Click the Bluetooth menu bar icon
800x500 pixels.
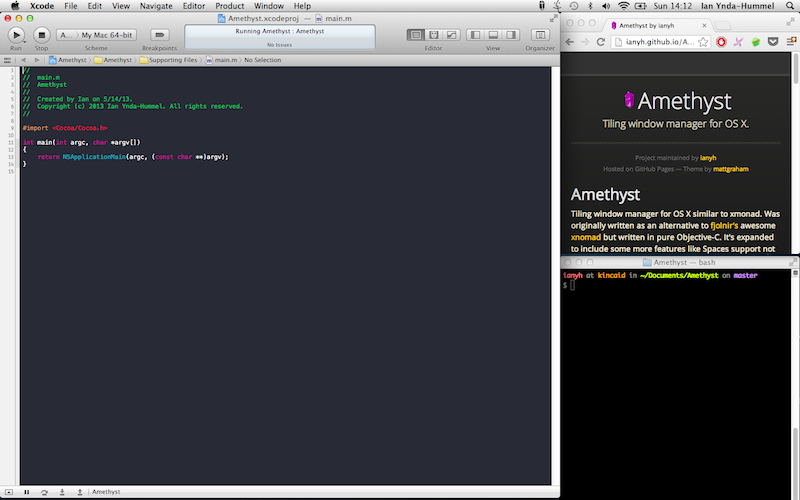pyautogui.click(x=590, y=6)
